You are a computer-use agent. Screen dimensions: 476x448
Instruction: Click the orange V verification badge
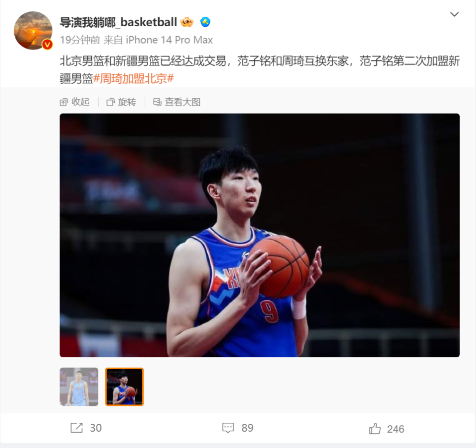click(48, 45)
